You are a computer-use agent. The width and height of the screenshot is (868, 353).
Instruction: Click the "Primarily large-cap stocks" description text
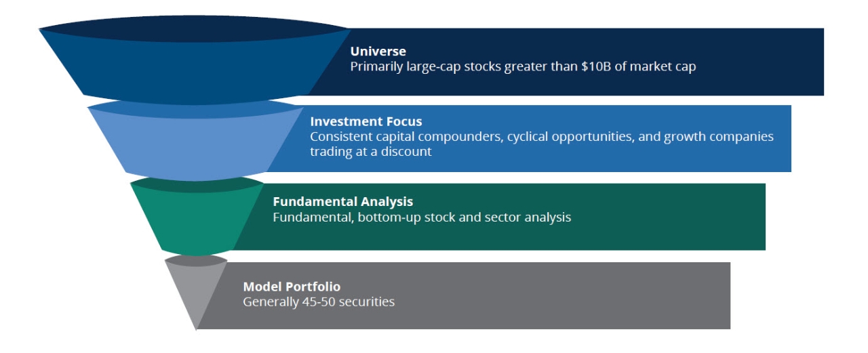[x=522, y=67]
